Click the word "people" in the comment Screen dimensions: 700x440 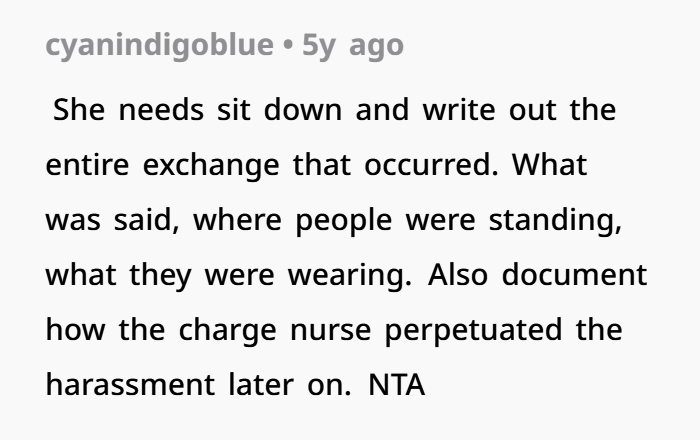pyautogui.click(x=350, y=219)
